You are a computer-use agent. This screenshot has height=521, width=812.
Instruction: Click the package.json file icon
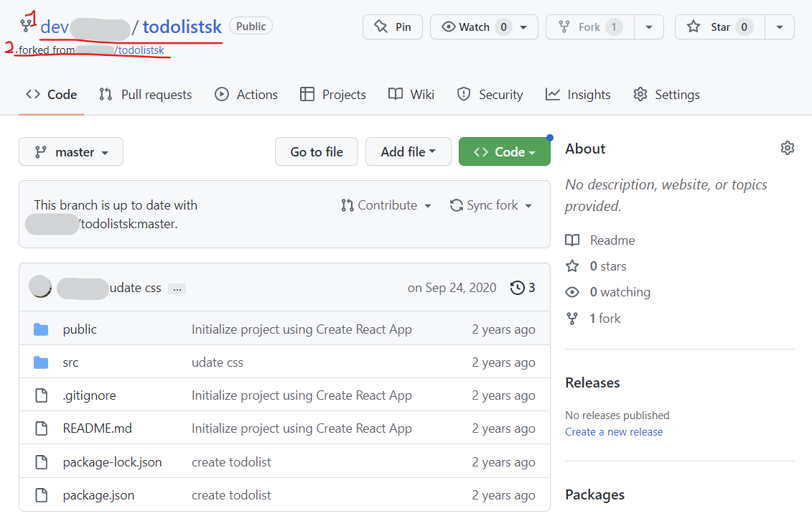42,495
